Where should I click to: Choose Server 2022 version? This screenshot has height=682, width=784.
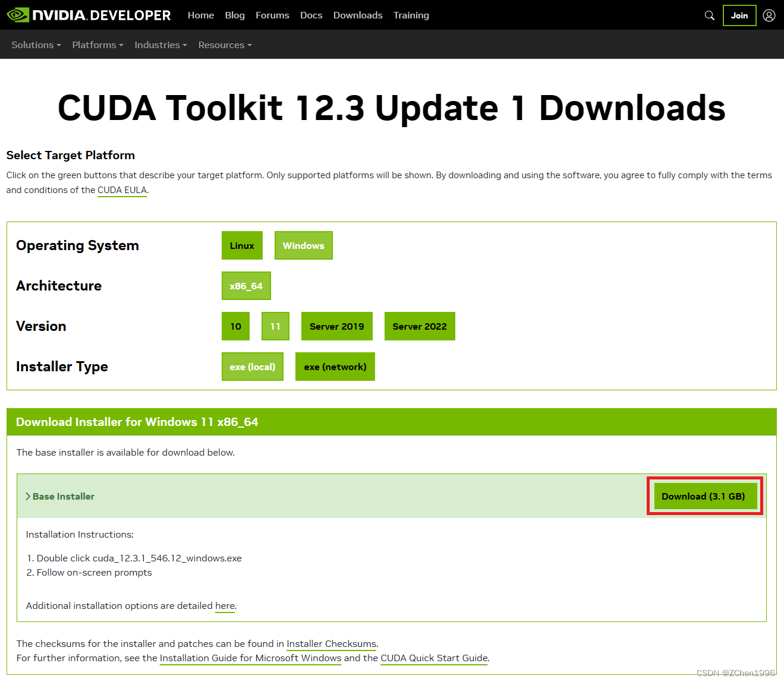coord(420,326)
